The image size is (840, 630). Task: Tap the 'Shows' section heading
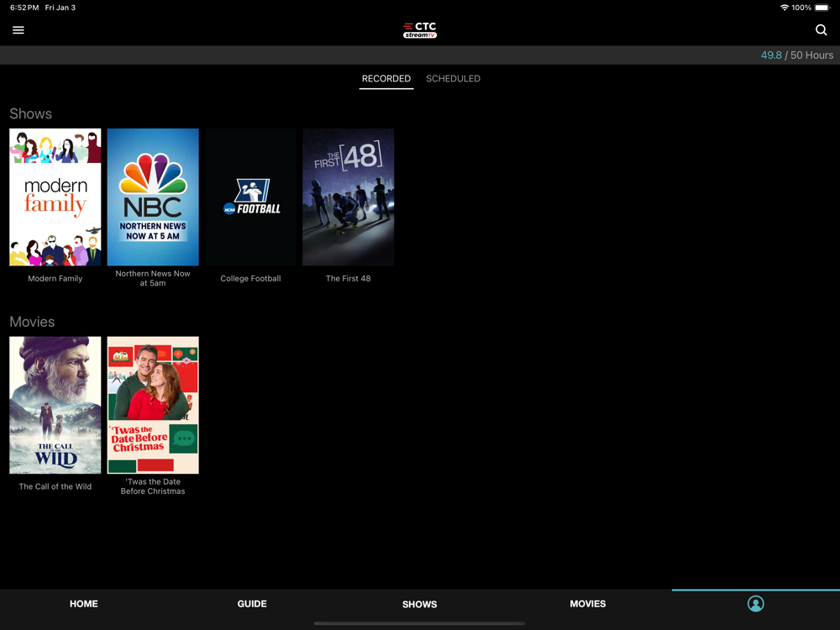(30, 113)
